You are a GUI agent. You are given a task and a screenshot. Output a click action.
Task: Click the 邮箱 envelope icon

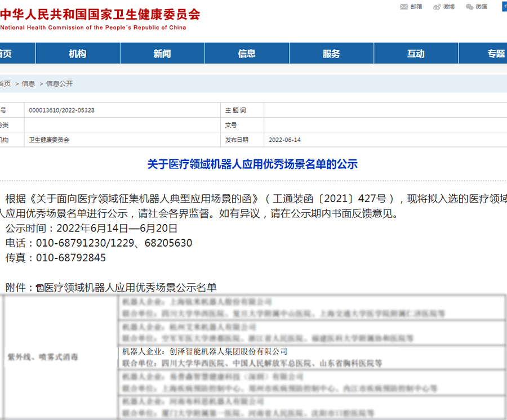pos(404,7)
